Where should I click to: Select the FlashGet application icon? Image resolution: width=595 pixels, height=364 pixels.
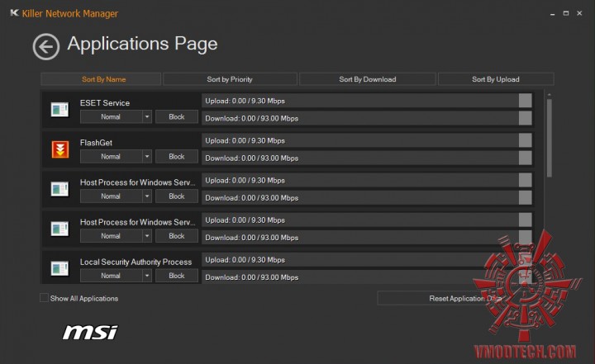(x=60, y=149)
